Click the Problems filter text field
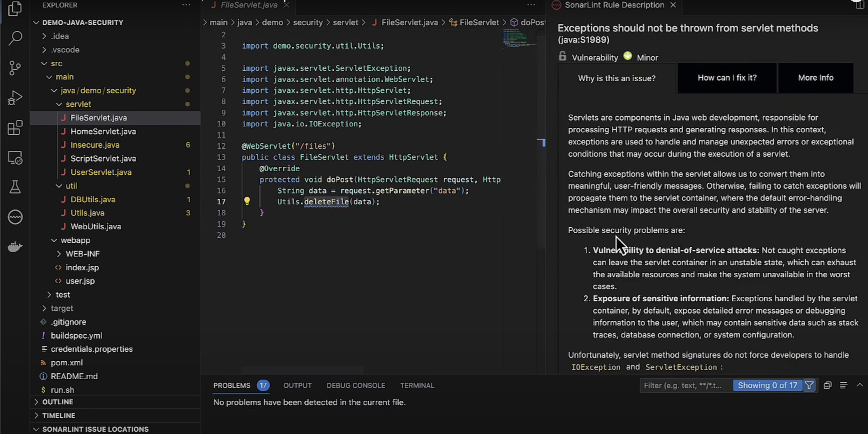Viewport: 868px width, 434px height. click(684, 385)
